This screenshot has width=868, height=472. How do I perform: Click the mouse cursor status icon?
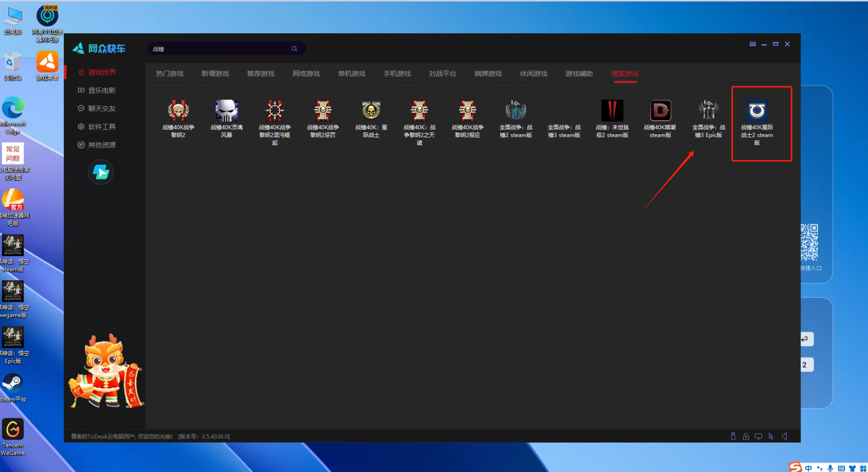click(x=771, y=436)
